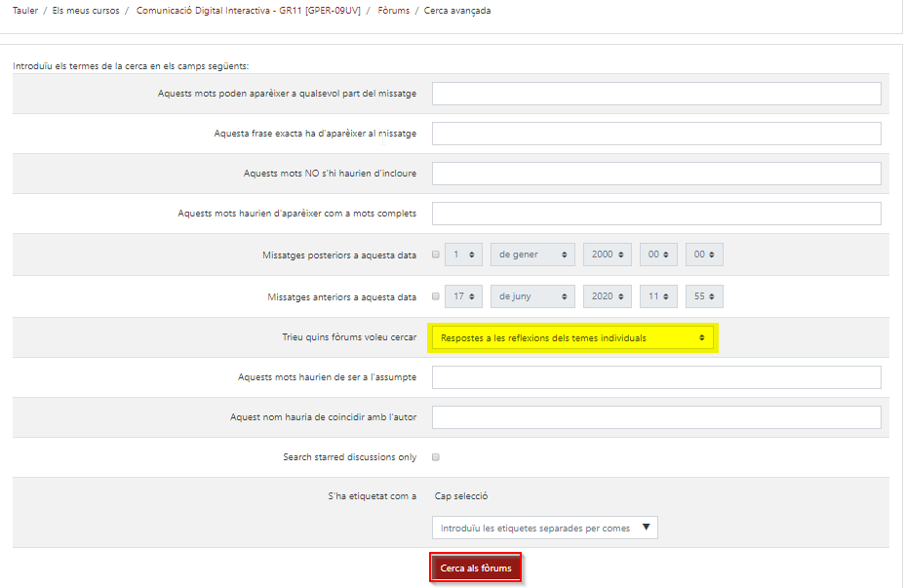Click the 'mots NO s'hi haurien d'incloure' field
This screenshot has height=588, width=904.
[656, 174]
